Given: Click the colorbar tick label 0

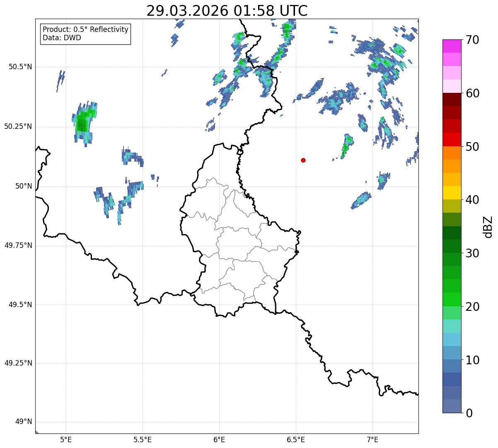Looking at the screenshot, I should (x=469, y=413).
